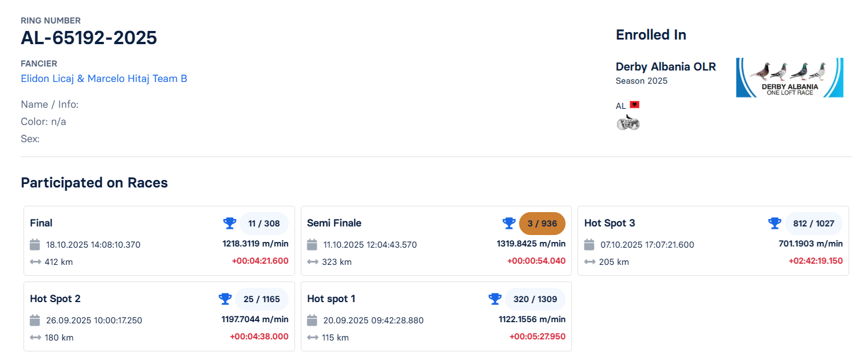The image size is (868, 356).
Task: Click the trophy icon on Hot spot 1
Action: (494, 299)
